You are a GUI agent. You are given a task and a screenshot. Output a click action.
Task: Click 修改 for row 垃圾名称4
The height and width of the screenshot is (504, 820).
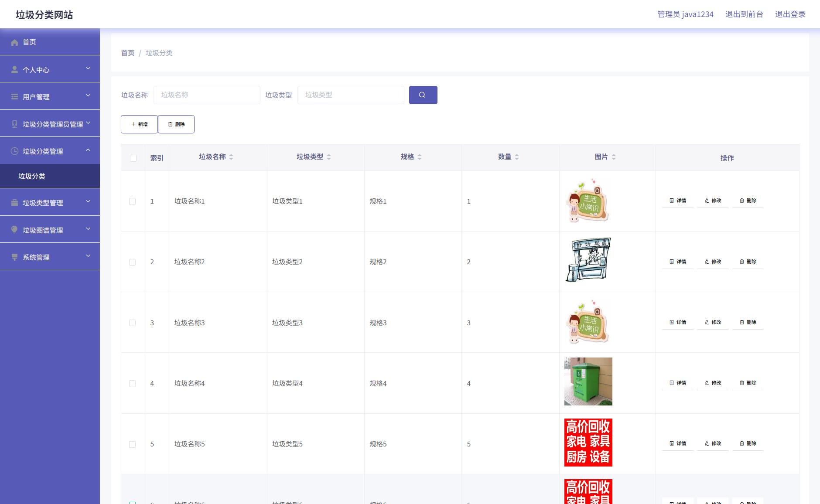coord(713,383)
